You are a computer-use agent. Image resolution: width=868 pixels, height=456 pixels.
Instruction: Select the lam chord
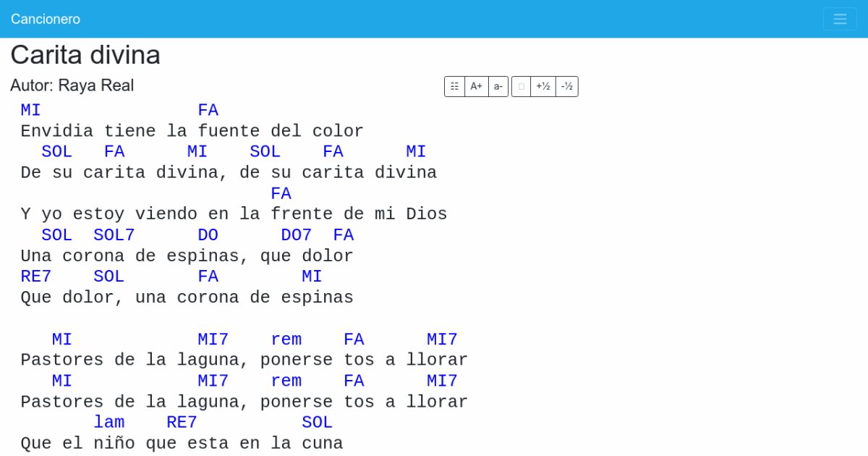[109, 422]
